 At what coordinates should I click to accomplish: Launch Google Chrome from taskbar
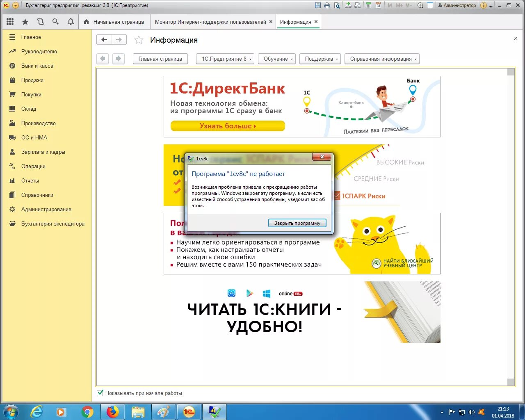(87, 412)
